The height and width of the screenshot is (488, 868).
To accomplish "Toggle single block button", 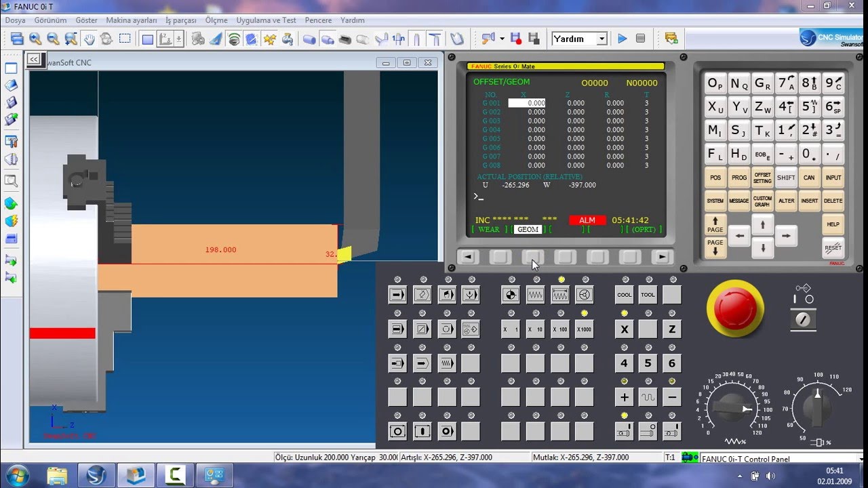I will point(397,329).
